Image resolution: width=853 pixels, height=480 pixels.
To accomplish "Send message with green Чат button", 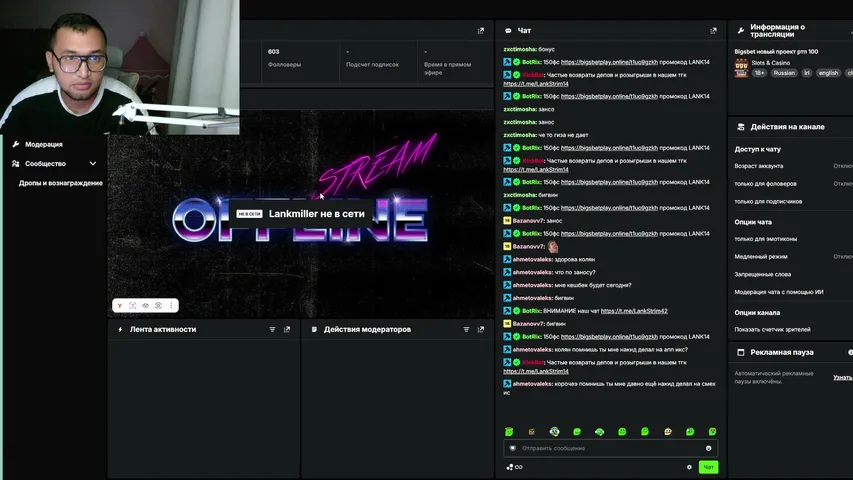I will 708,467.
